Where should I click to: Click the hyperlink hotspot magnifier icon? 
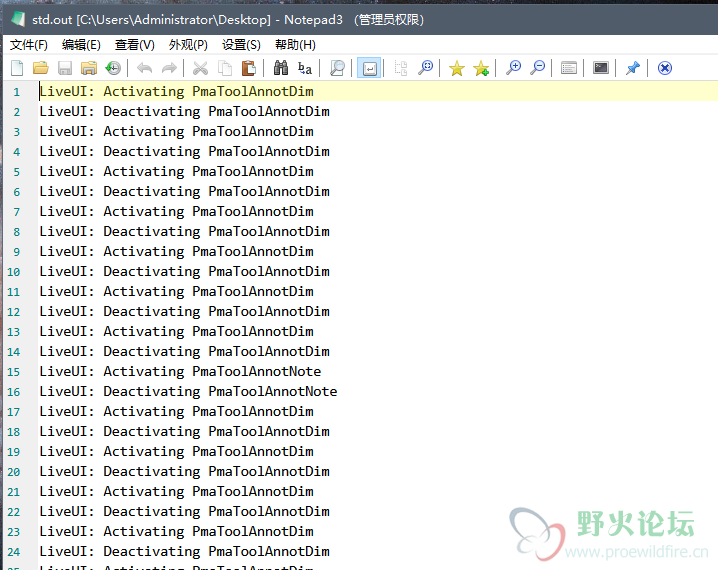coord(425,68)
